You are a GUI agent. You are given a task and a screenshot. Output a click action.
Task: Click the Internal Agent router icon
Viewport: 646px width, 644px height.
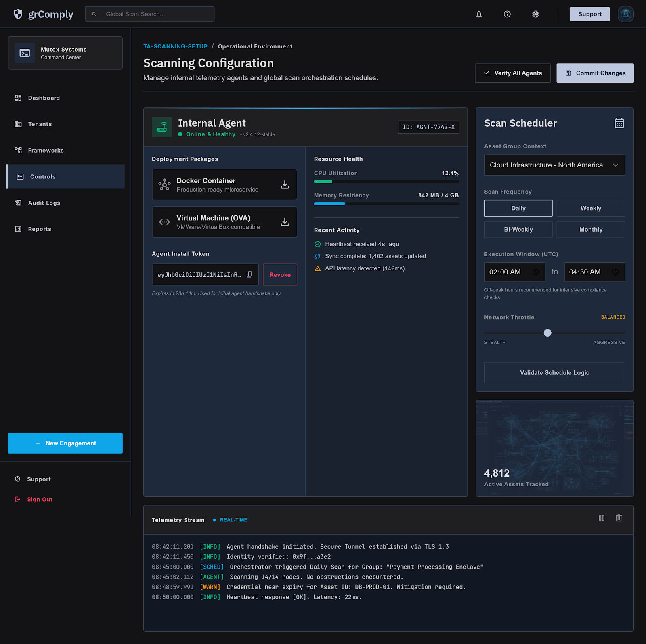(162, 127)
